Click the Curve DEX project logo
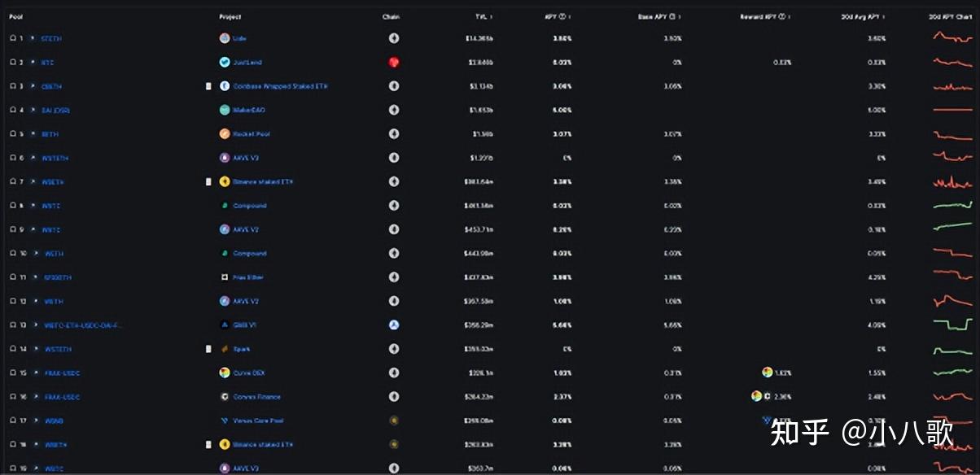This screenshot has height=475, width=980. [225, 373]
